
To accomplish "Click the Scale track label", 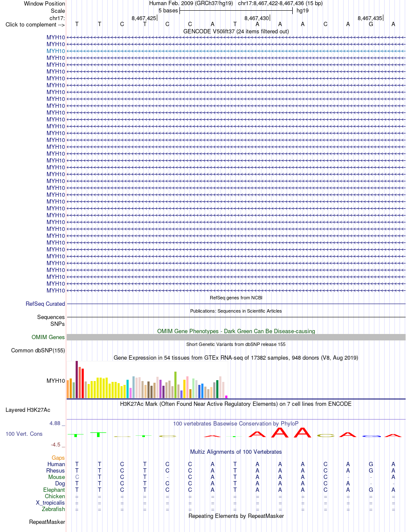I will tap(58, 11).
